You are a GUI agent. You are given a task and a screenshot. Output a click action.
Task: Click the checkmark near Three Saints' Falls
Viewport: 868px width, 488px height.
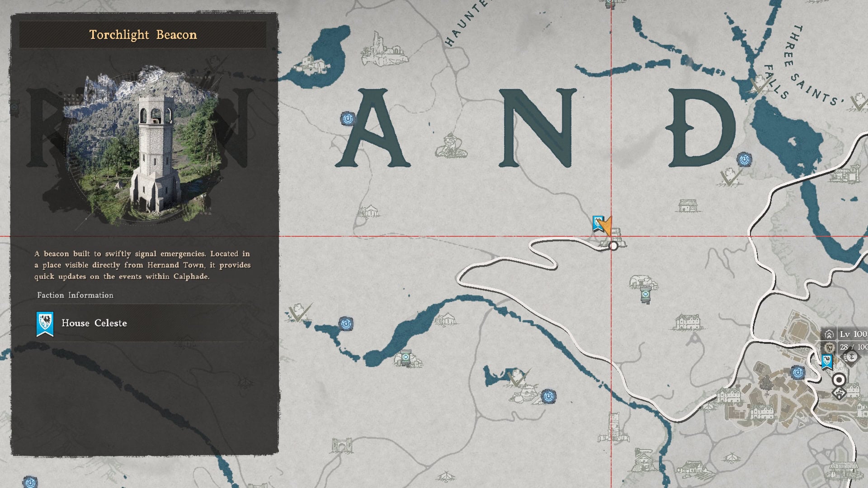coord(759,84)
